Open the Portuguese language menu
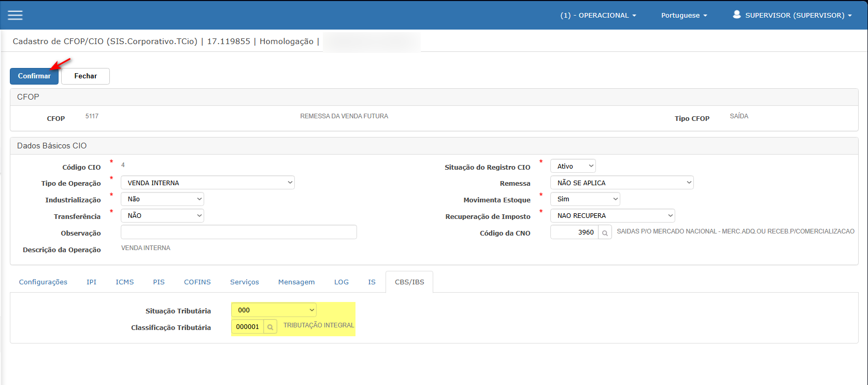Viewport: 868px width, 385px height. tap(684, 15)
